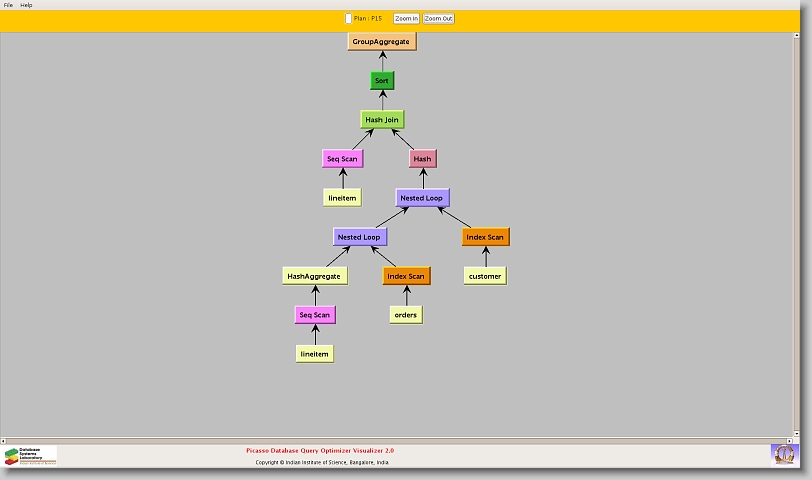Click the Index Scan node above customer
The width and height of the screenshot is (812, 480).
click(x=485, y=237)
